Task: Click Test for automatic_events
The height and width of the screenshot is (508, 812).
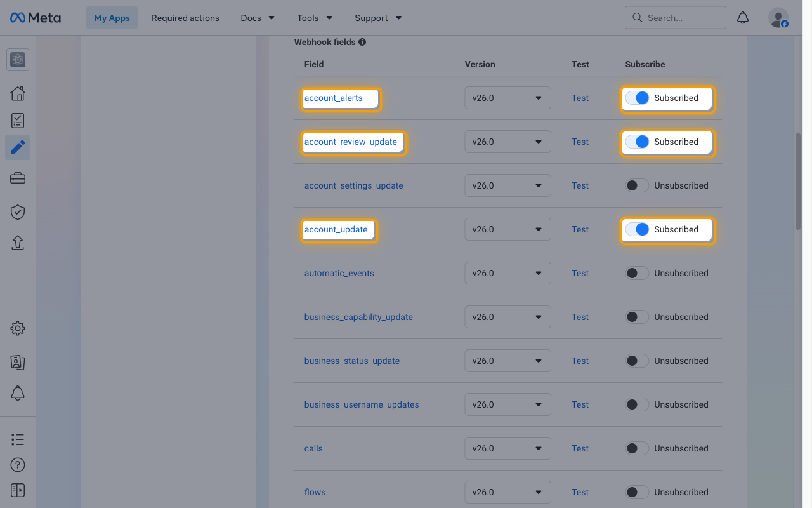Action: [x=580, y=273]
